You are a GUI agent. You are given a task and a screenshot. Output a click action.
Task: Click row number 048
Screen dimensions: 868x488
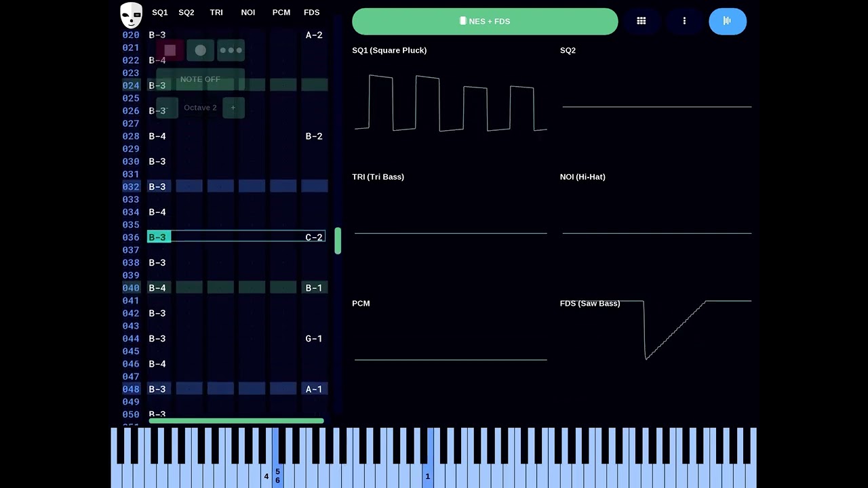coord(131,389)
